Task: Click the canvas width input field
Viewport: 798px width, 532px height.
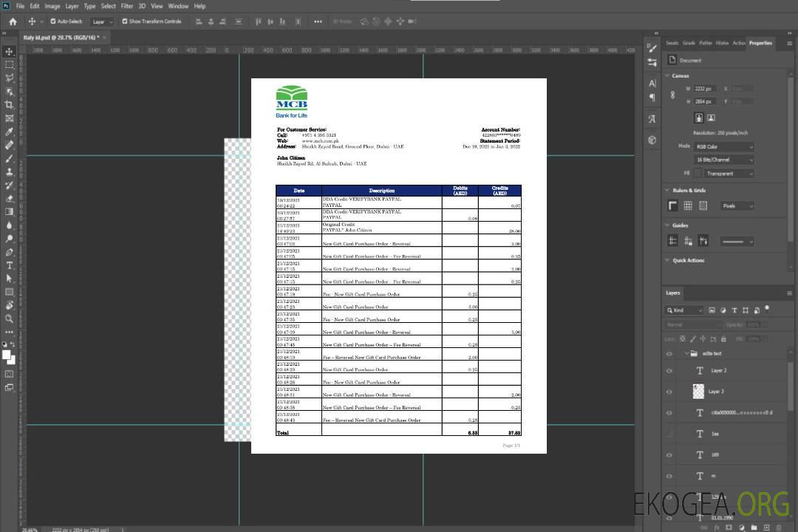Action: point(704,89)
